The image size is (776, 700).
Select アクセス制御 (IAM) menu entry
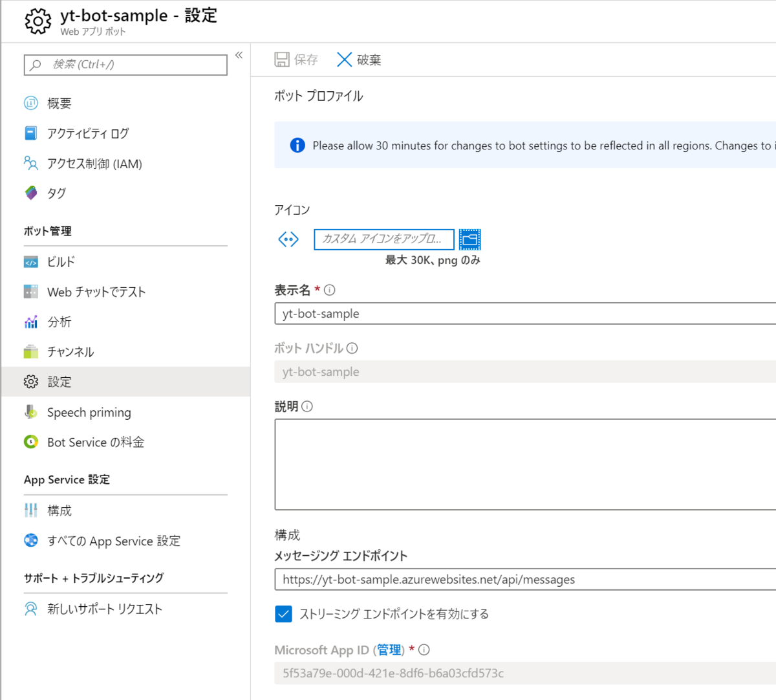click(94, 164)
